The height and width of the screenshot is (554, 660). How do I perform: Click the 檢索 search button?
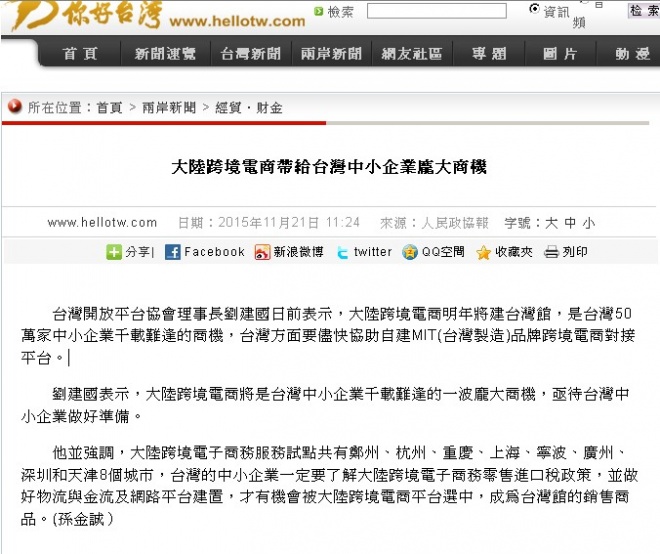[x=642, y=11]
